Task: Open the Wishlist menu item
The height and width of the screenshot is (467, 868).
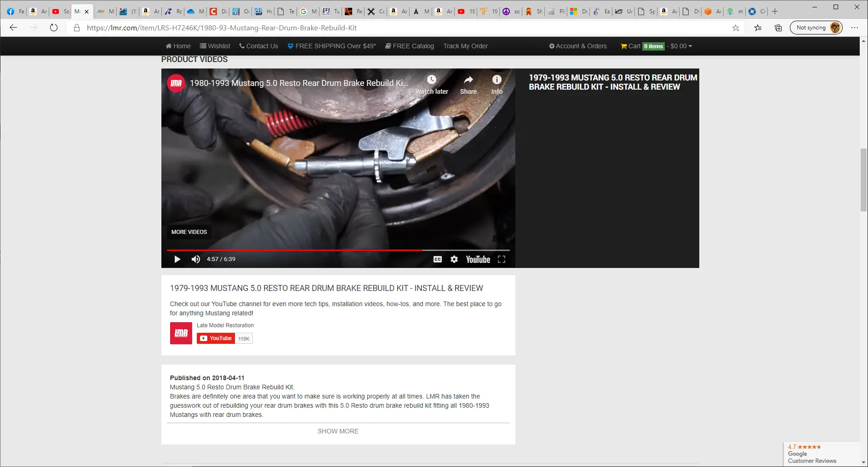Action: click(x=215, y=46)
